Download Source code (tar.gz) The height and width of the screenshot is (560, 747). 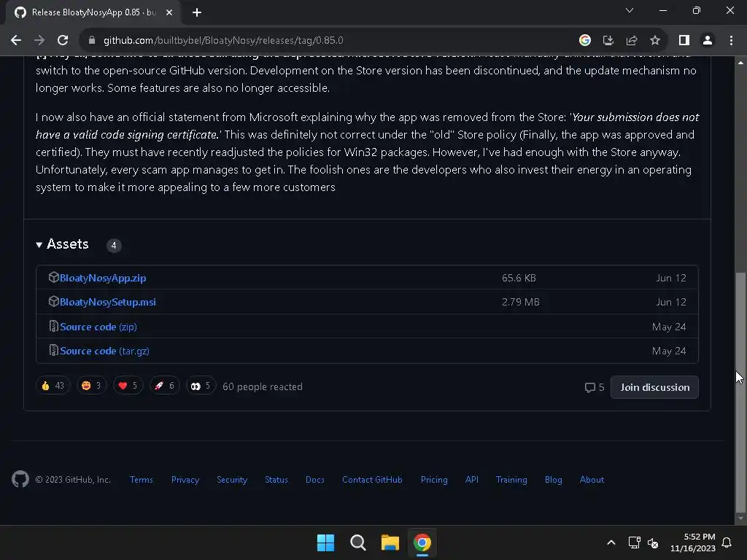[x=104, y=351]
